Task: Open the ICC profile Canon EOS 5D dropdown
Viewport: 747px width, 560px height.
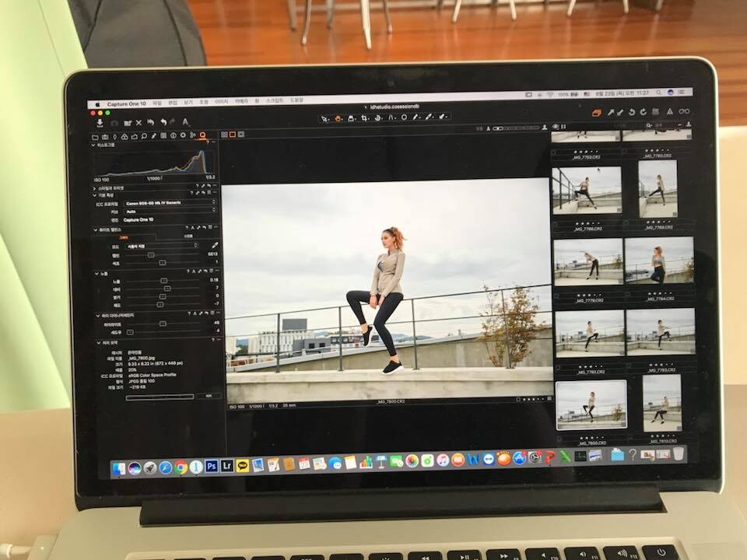Action: coord(170,203)
